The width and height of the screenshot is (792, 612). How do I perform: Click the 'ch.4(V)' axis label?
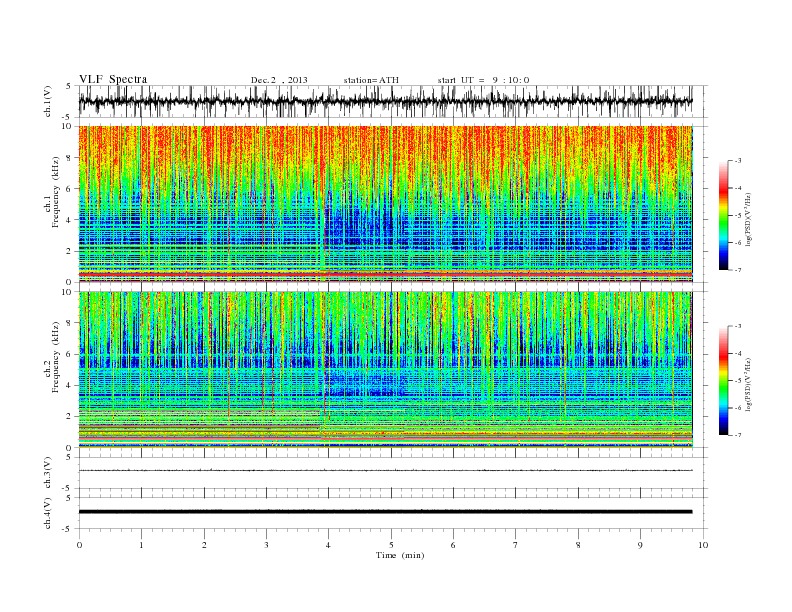tap(48, 513)
